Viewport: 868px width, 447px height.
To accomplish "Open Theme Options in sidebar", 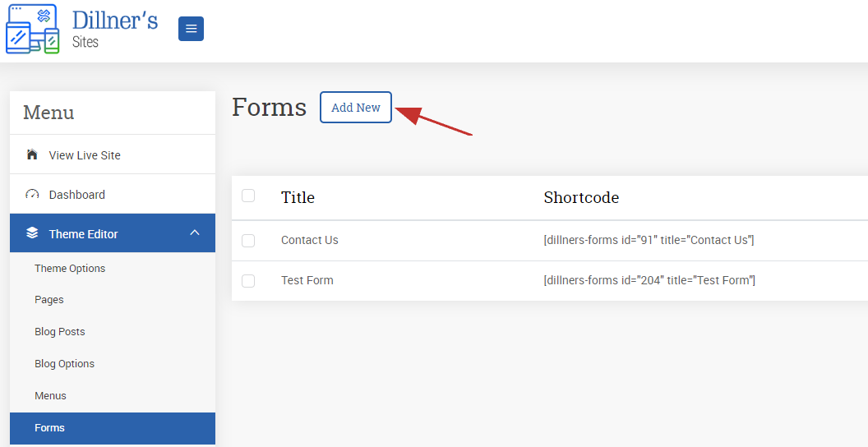I will [x=70, y=269].
